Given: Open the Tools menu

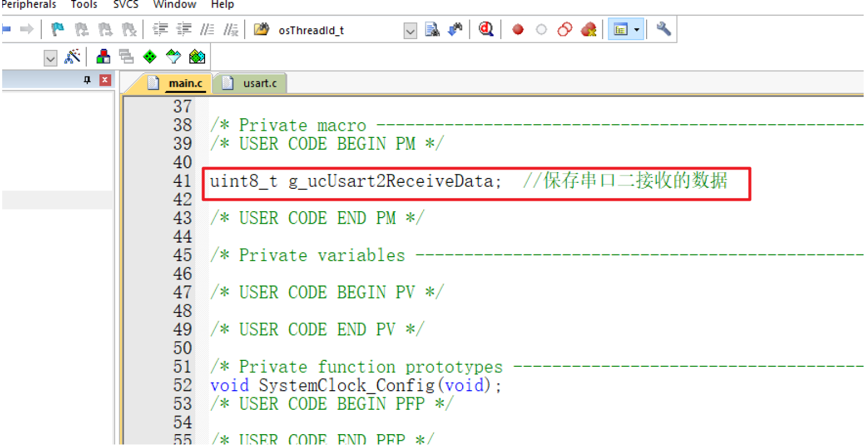Looking at the screenshot, I should [84, 5].
